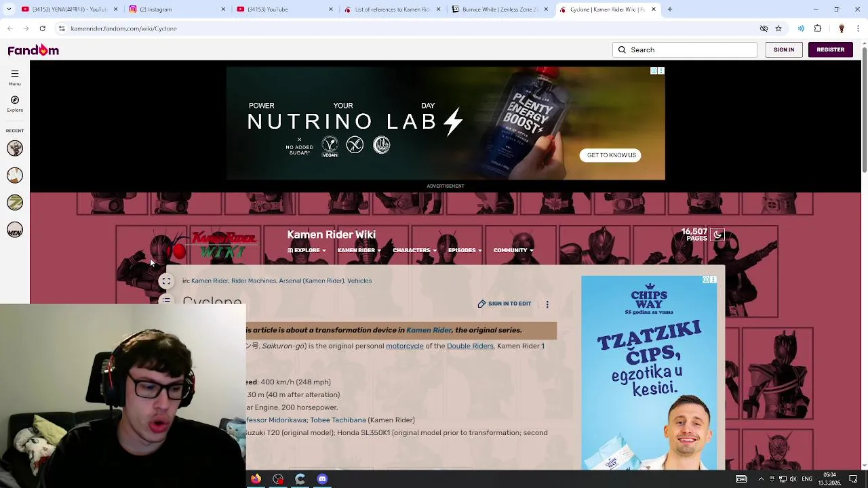
Task: Open the browser profile avatar
Action: click(841, 28)
